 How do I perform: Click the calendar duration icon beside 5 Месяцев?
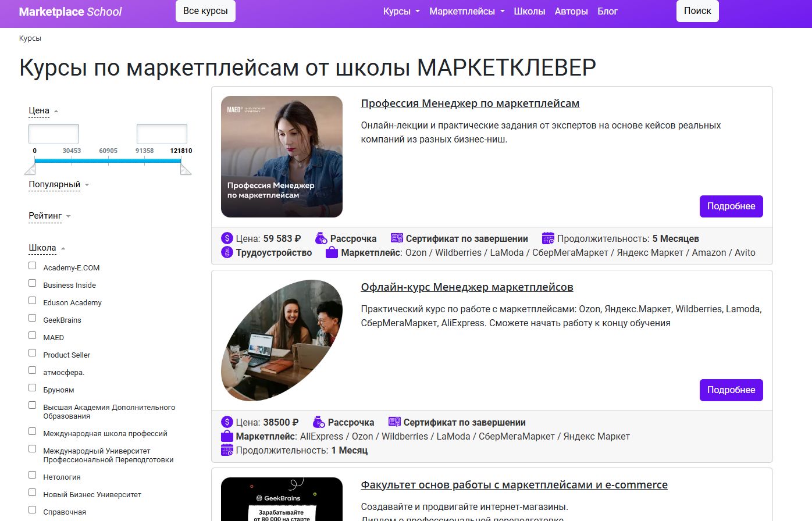point(548,238)
